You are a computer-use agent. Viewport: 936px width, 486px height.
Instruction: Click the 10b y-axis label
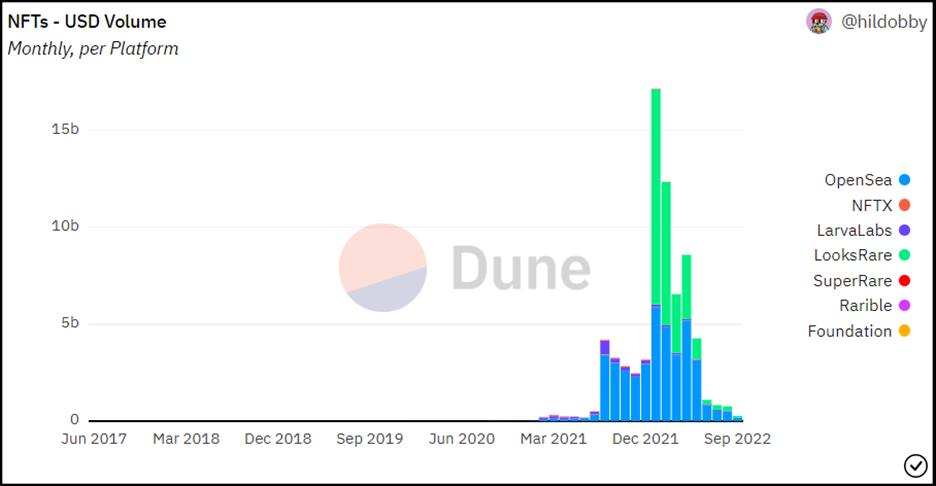(65, 226)
